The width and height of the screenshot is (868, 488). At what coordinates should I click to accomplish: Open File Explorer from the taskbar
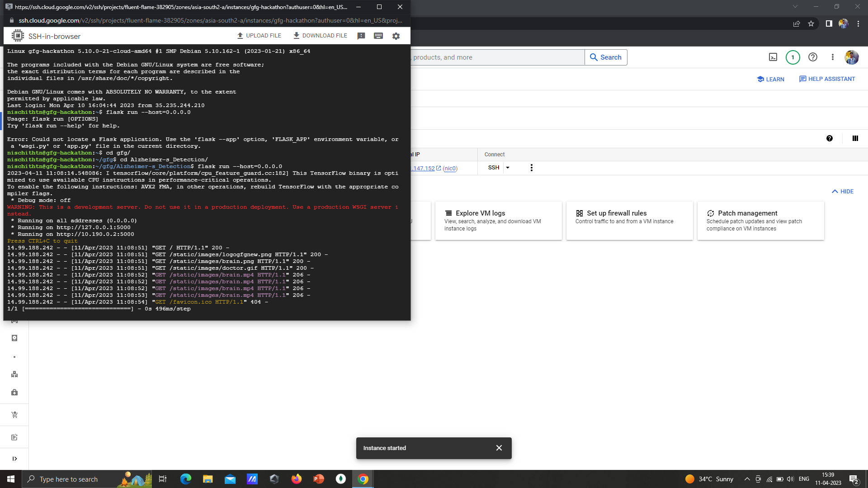tap(208, 479)
